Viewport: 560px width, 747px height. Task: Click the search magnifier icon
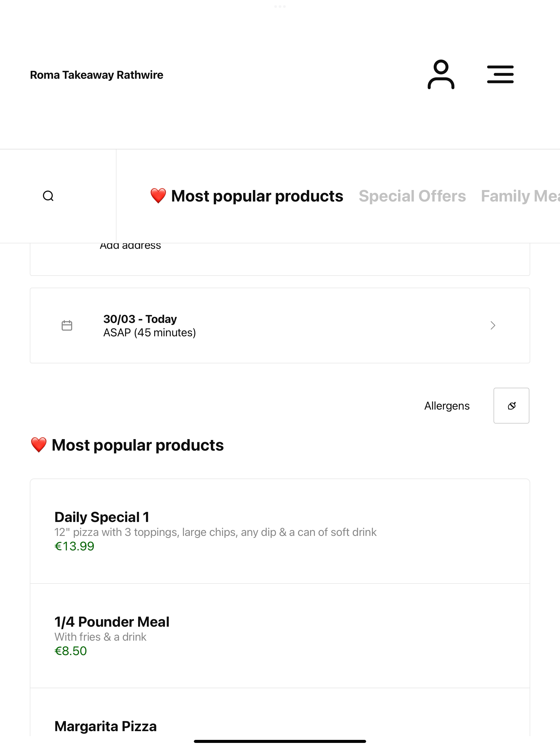click(x=48, y=196)
